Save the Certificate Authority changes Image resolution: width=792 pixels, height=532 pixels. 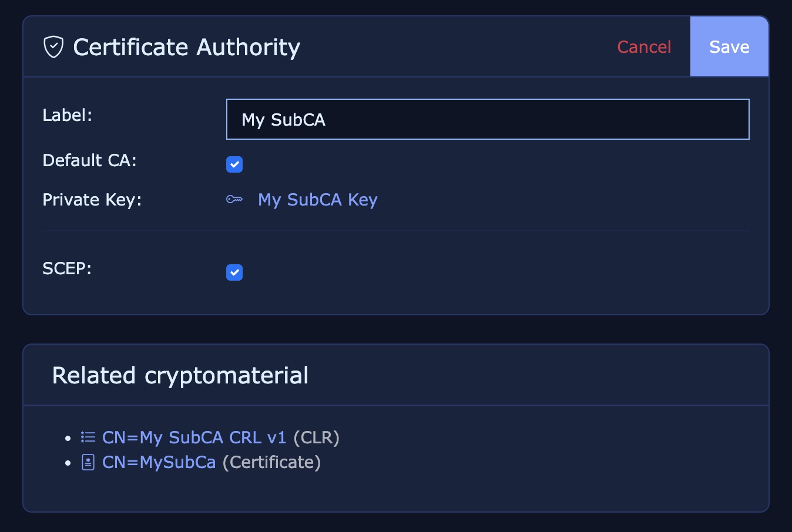(x=729, y=46)
